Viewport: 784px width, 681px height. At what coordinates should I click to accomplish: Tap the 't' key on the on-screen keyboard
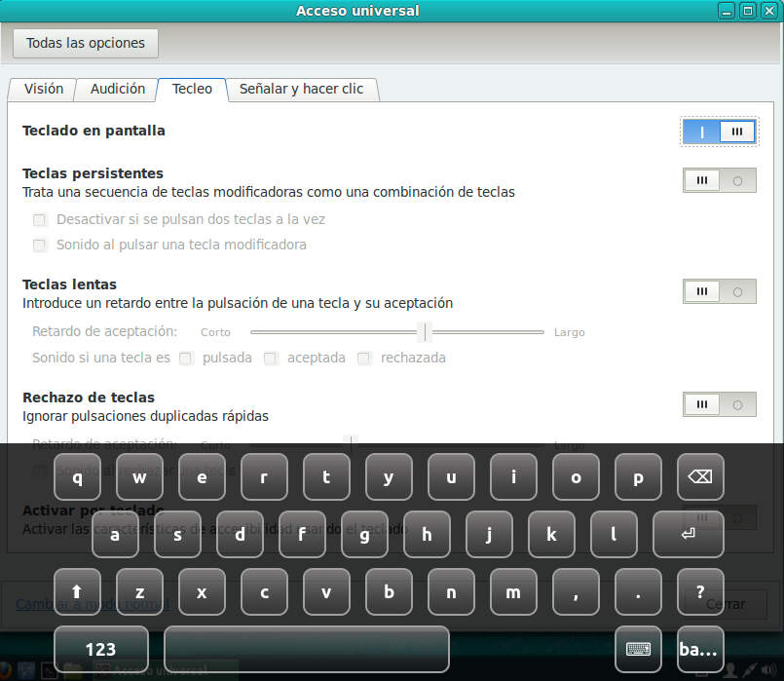coord(326,476)
